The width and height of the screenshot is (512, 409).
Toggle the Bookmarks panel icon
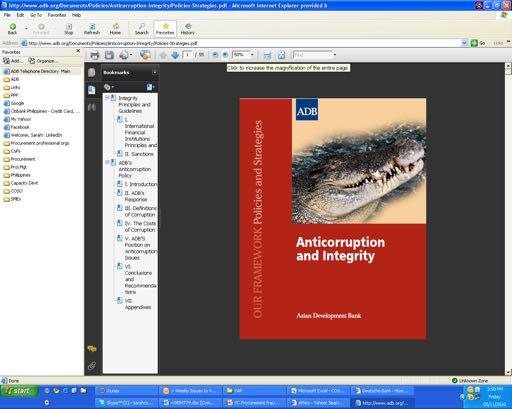92,90
